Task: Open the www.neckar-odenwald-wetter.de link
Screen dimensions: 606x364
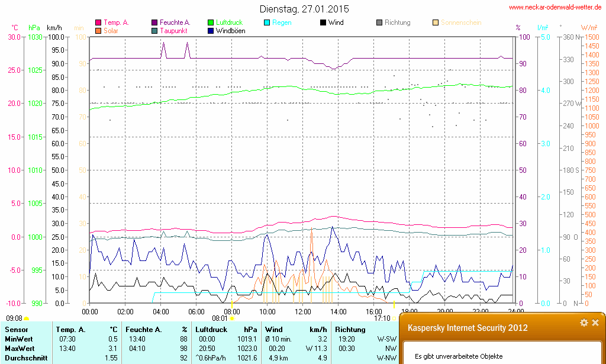Action: tap(555, 8)
